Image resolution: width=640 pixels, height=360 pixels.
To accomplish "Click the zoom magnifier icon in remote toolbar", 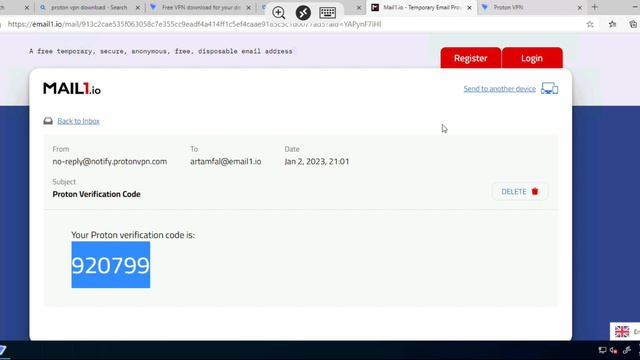I will 279,13.
